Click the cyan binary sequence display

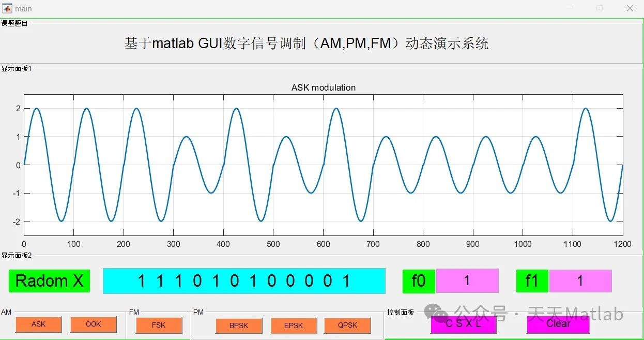(244, 281)
